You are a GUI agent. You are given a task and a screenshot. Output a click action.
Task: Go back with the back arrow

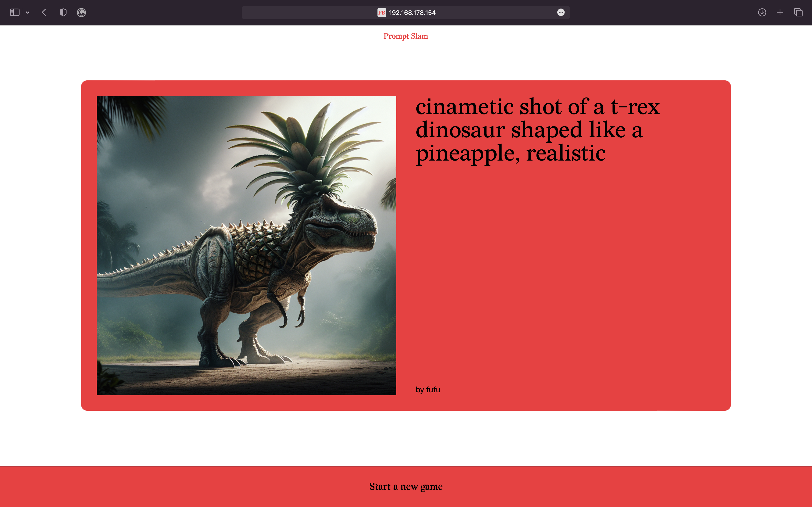click(x=44, y=12)
